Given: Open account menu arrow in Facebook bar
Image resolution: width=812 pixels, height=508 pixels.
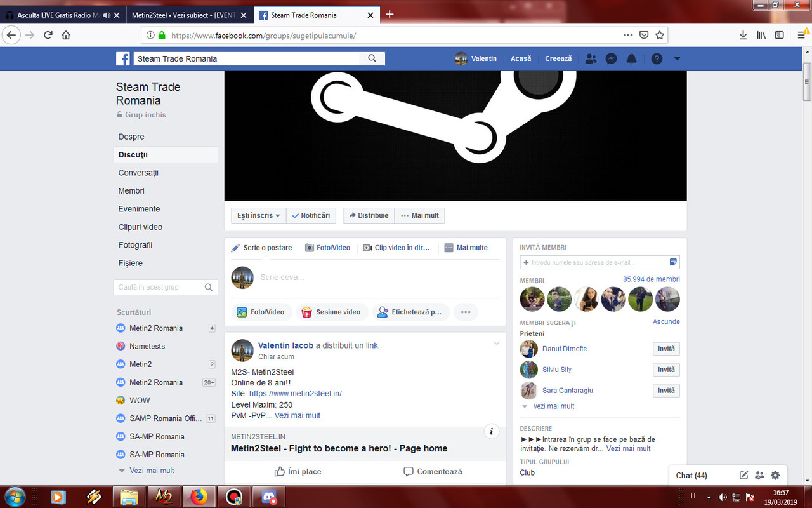Looking at the screenshot, I should pos(677,58).
